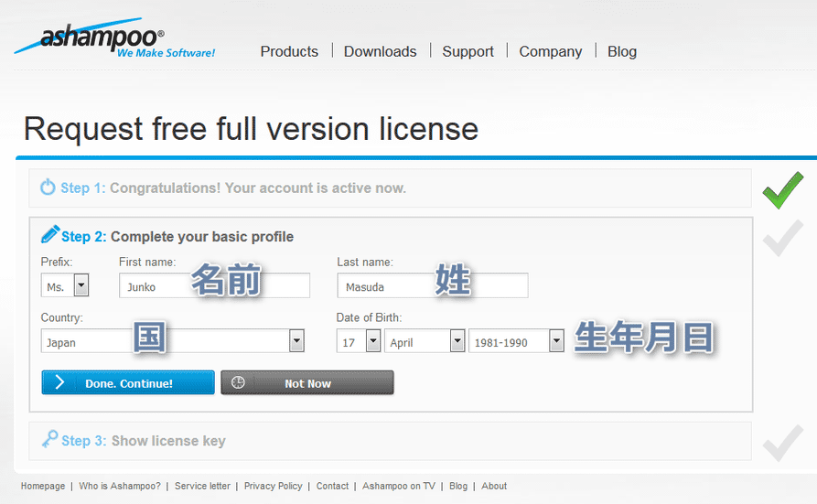The height and width of the screenshot is (504, 817).
Task: Click Step 3 Show license key heading
Action: pyautogui.click(x=144, y=440)
